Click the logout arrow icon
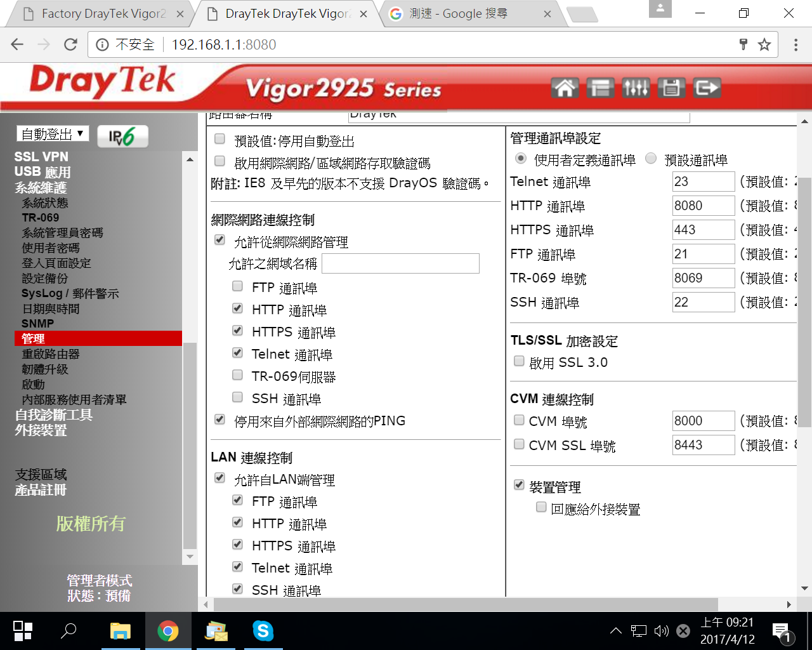 (x=707, y=88)
